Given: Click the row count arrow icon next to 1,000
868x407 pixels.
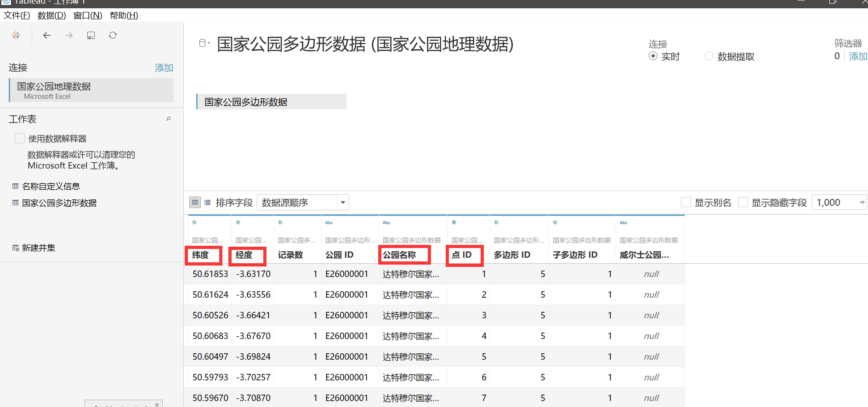Looking at the screenshot, I should (862, 202).
